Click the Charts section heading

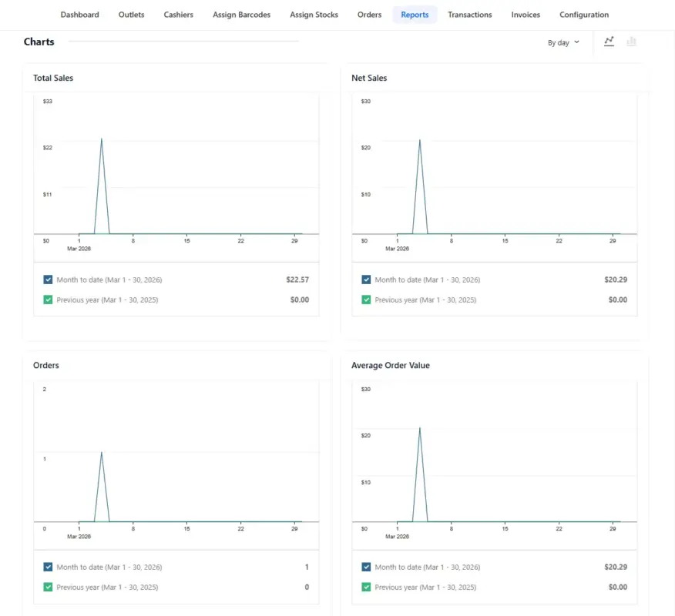coord(39,42)
